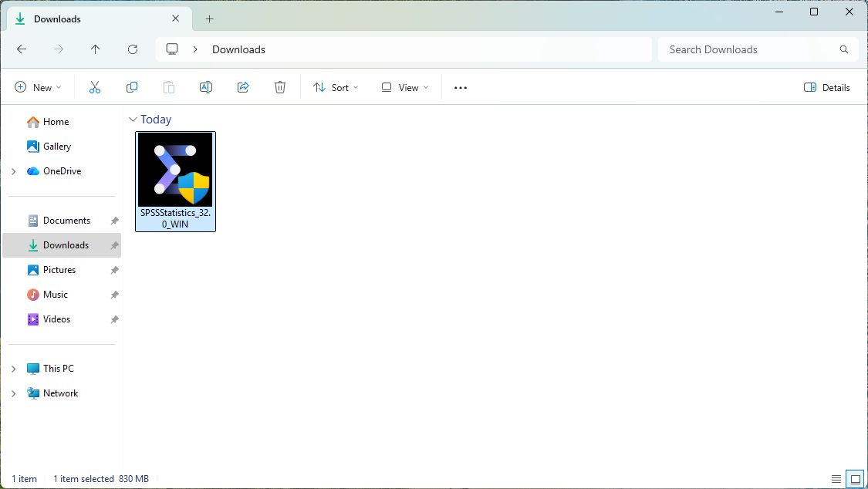Viewport: 868px width, 489px height.
Task: Switch to large thumbnails view in status bar
Action: pyautogui.click(x=855, y=479)
